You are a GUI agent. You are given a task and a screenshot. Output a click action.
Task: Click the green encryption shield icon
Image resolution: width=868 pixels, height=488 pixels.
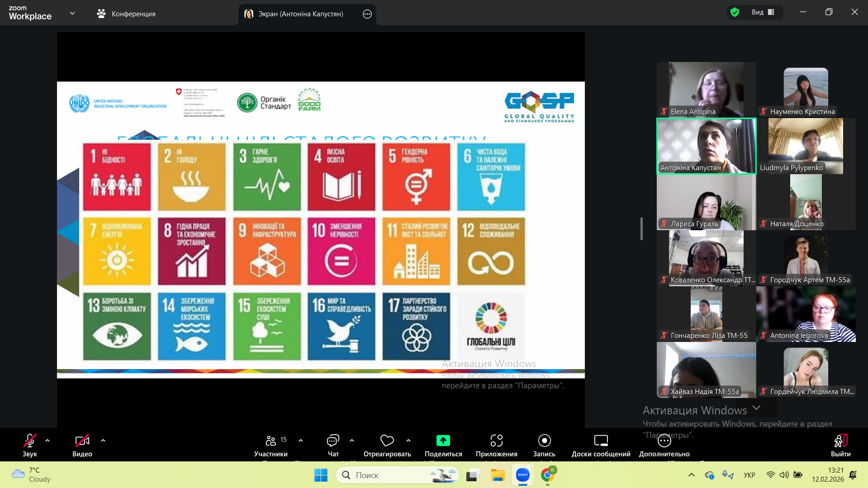coord(735,12)
